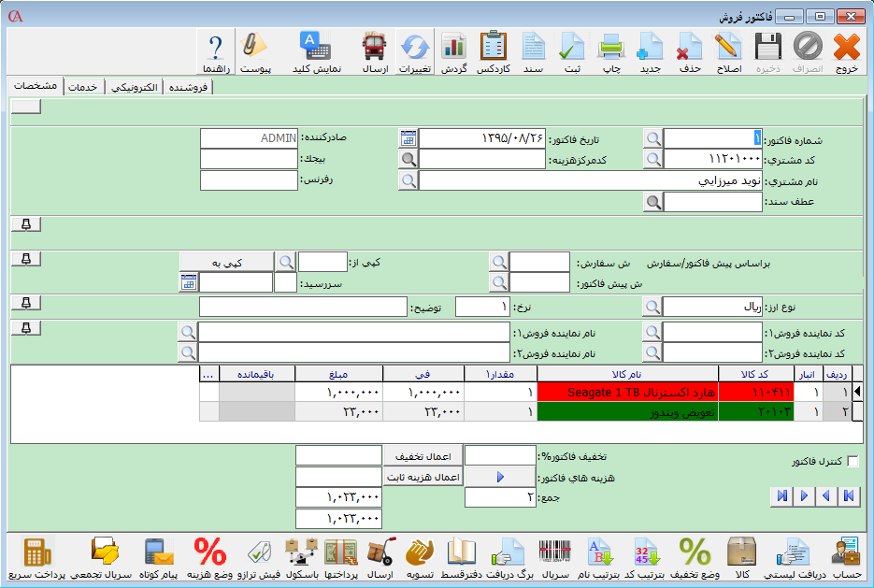874x588 pixels.
Task: Click the کپی به button
Action: 225,261
